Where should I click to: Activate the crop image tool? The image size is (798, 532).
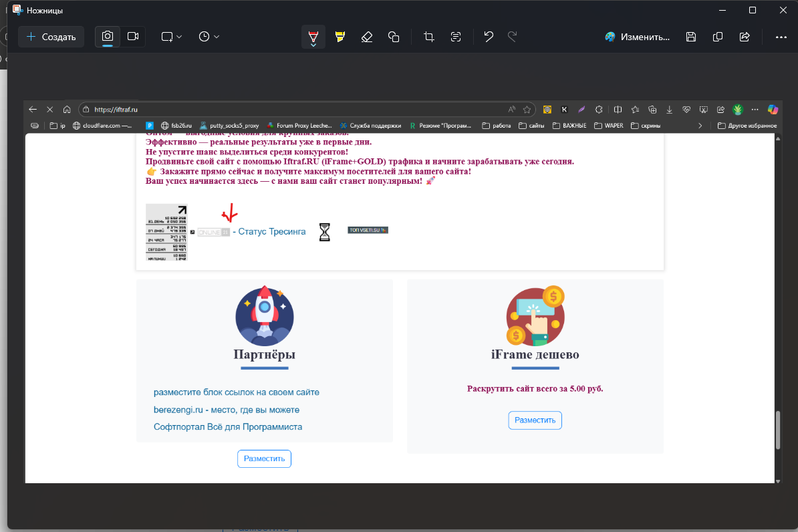[429, 37]
